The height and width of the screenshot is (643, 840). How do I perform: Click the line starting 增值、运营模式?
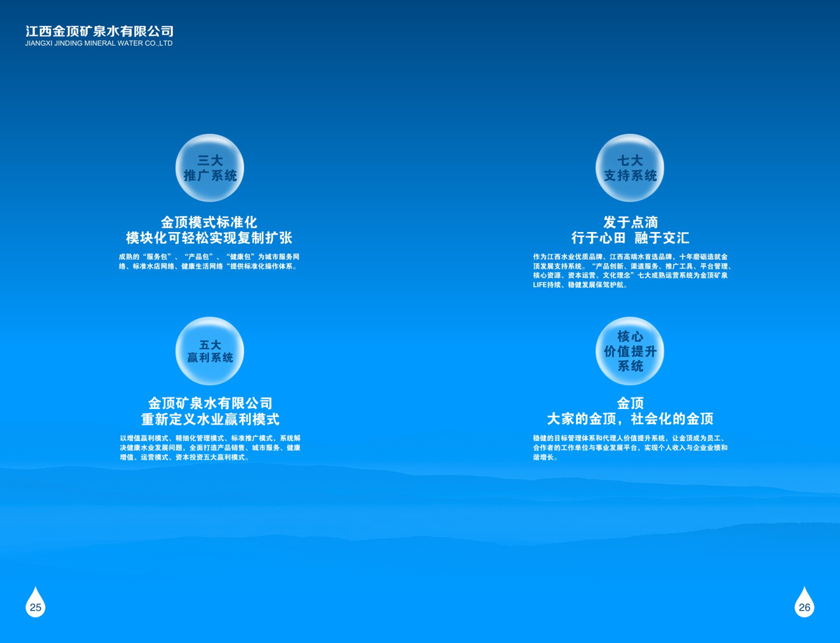point(185,458)
